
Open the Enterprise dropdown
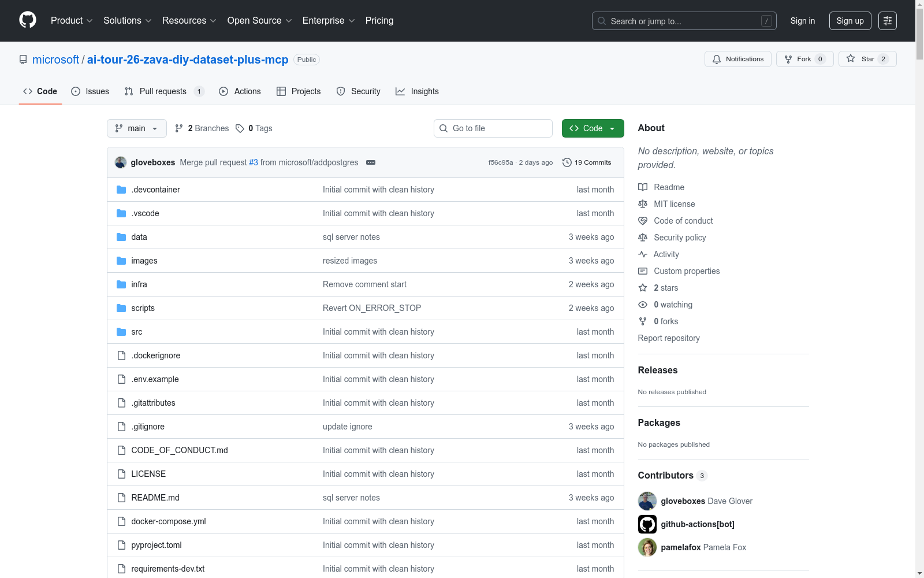tap(329, 20)
